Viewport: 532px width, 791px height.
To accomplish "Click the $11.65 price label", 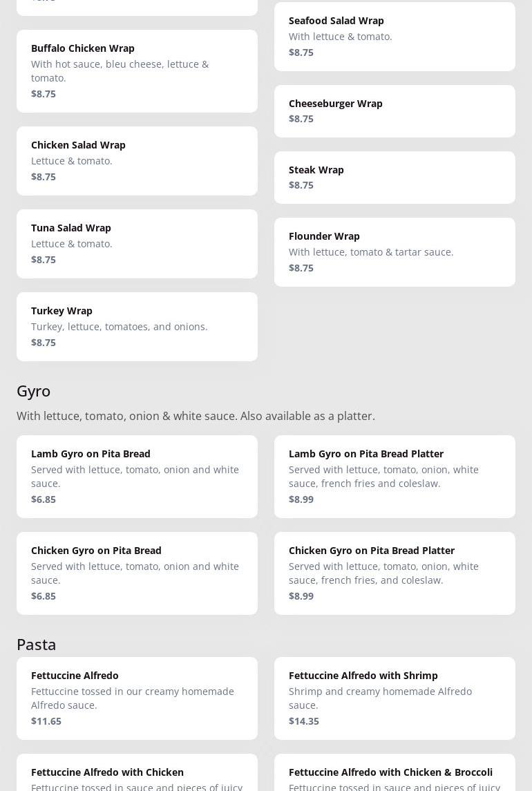I will (x=46, y=721).
